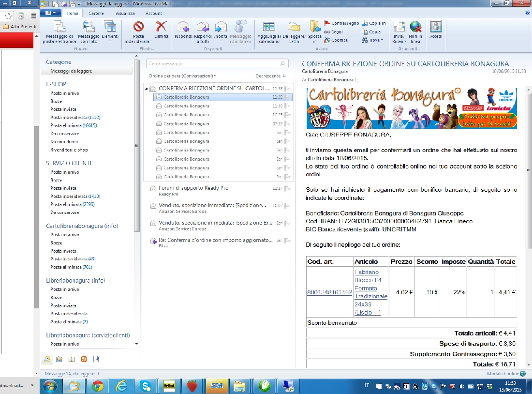Open the Elementi new-item dropdown

point(110,32)
